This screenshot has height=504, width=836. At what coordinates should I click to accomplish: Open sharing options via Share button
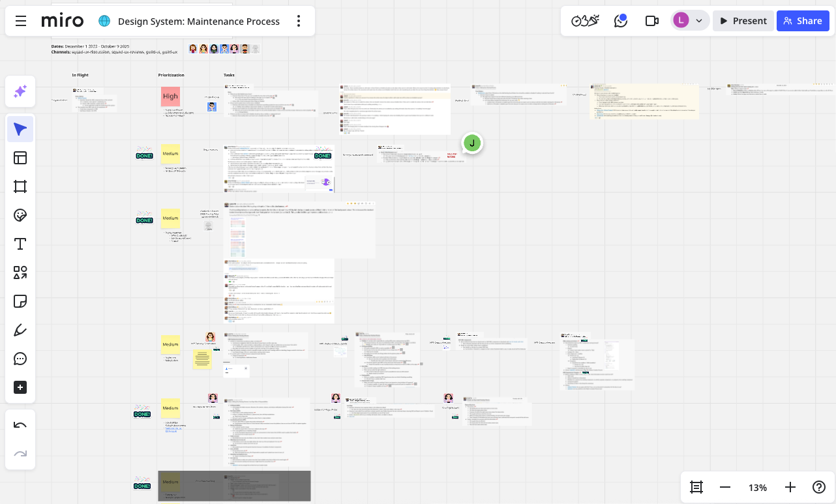[x=803, y=20]
